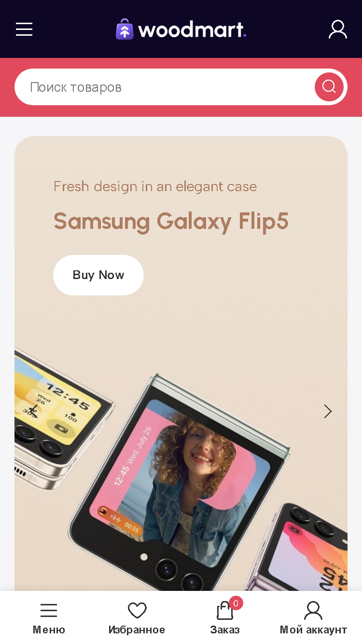Open Меню in the bottom navigation

pyautogui.click(x=49, y=618)
